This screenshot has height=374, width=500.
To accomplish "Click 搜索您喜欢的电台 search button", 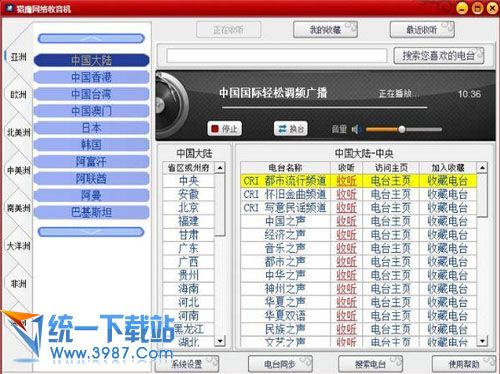I will point(439,56).
